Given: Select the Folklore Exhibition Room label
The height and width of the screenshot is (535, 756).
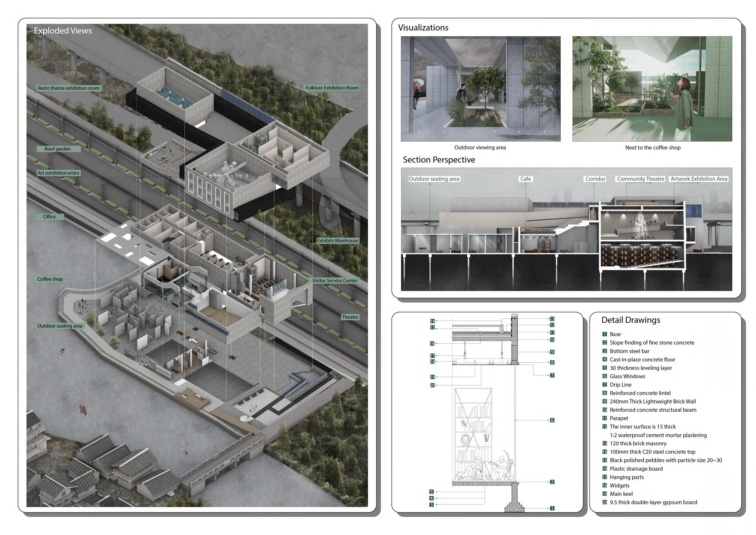Looking at the screenshot, I should [332, 88].
